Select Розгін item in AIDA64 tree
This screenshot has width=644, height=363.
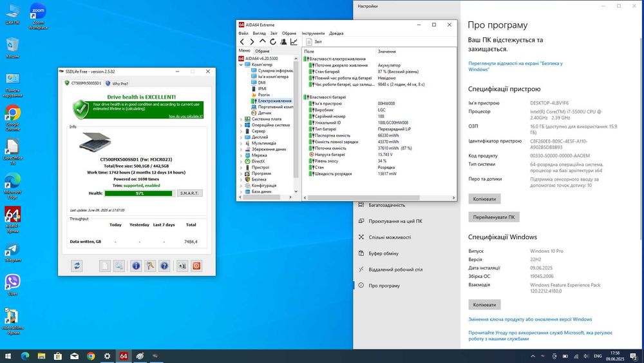[263, 95]
